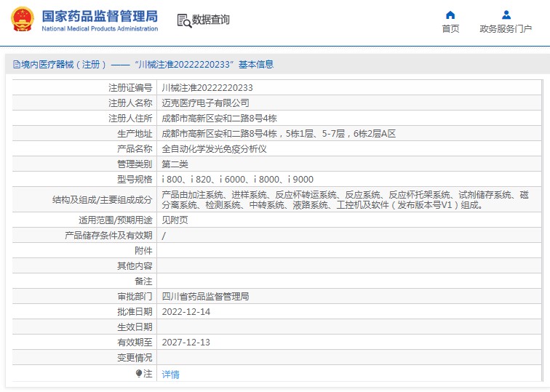This screenshot has width=550, height=392.
Task: Click product name 全自动化学发光免疫分析仪
Action: (x=214, y=149)
